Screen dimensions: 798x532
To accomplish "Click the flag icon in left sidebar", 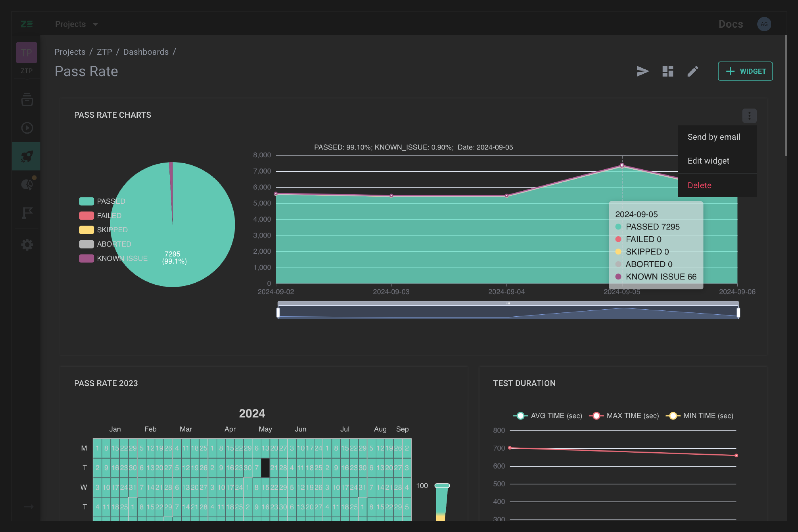I will 27,213.
